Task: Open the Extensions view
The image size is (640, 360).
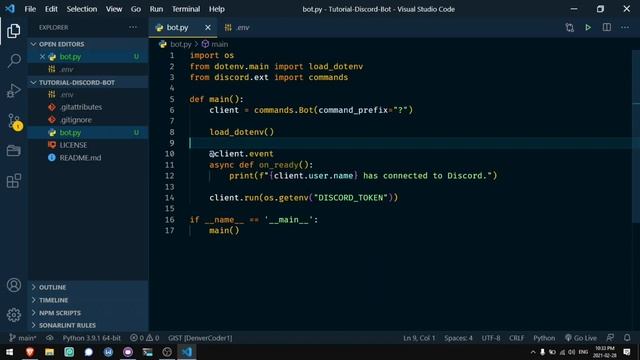Action: tap(13, 181)
